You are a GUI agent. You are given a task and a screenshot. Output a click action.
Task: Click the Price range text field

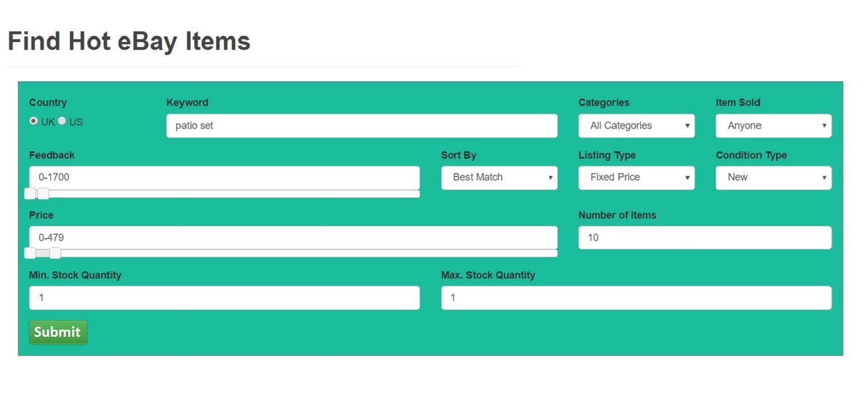click(293, 238)
